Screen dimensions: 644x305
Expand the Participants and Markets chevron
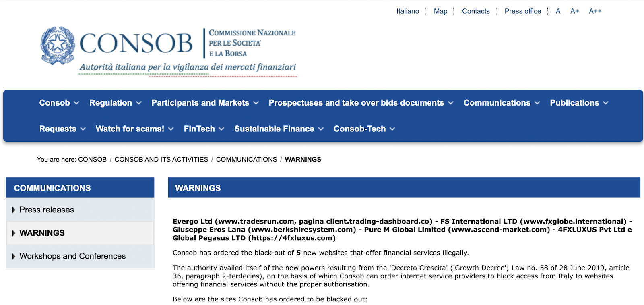pyautogui.click(x=256, y=103)
